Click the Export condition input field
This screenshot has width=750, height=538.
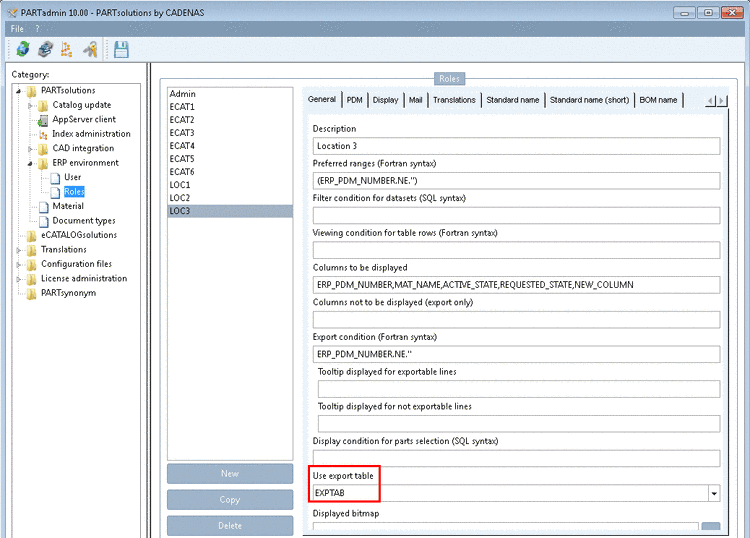[517, 354]
